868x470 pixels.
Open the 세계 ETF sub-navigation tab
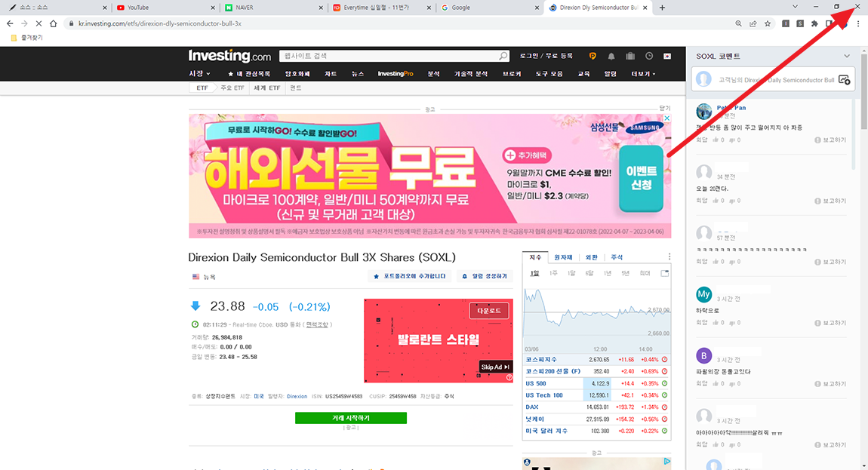(x=267, y=88)
